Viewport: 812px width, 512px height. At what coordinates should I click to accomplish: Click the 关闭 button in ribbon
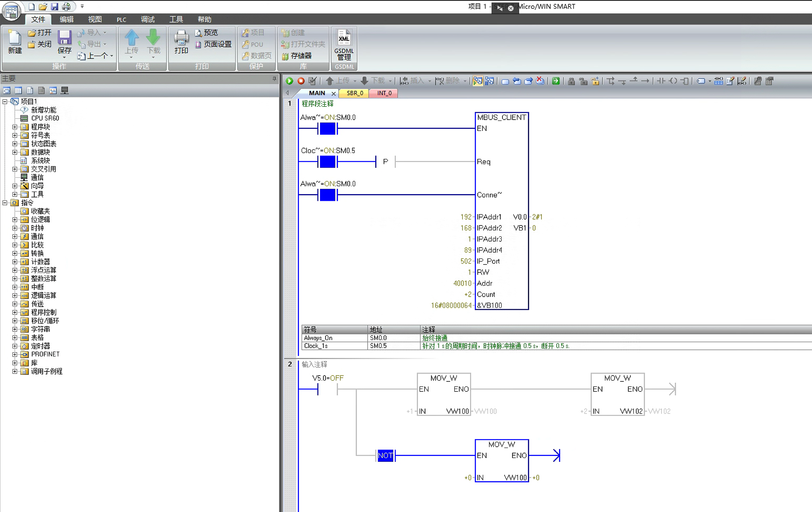pos(40,44)
